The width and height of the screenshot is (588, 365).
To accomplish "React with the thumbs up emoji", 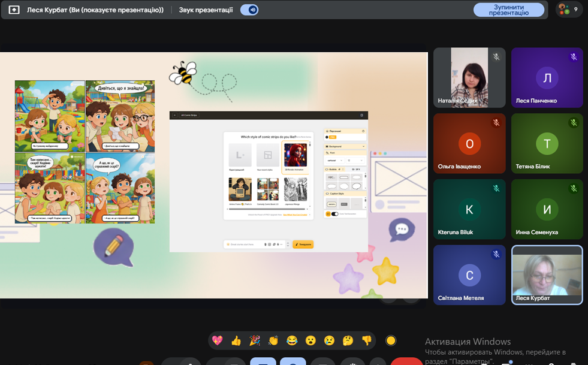I will pyautogui.click(x=236, y=340).
